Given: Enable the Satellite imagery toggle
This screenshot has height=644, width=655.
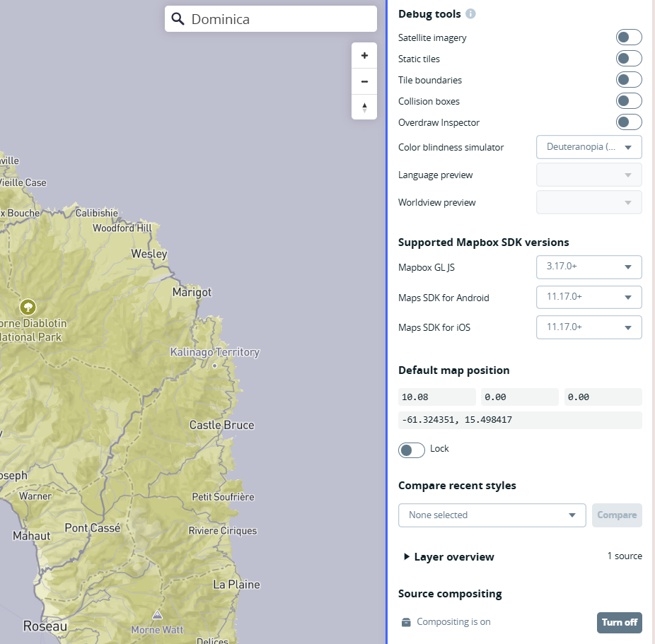Looking at the screenshot, I should point(628,37).
